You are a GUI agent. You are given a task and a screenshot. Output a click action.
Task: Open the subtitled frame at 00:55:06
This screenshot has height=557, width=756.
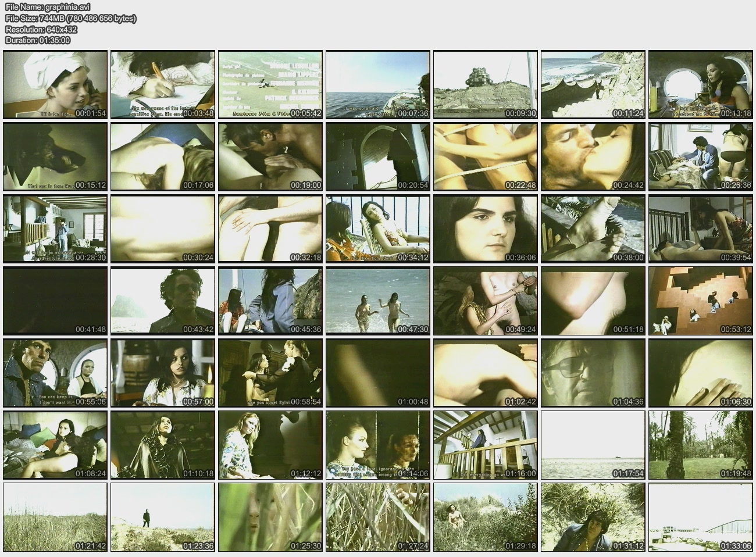(55, 373)
